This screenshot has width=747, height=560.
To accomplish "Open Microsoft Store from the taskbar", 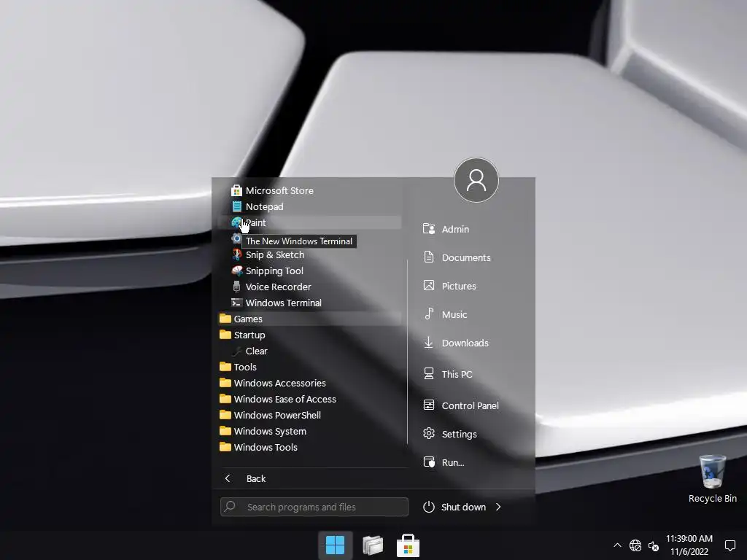I will click(409, 545).
